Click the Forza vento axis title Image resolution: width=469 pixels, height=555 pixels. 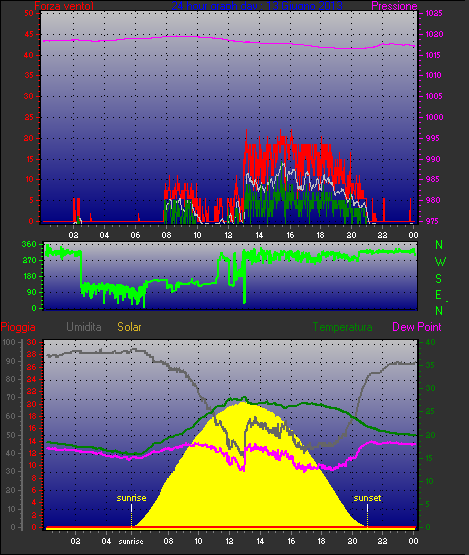[x=64, y=6]
